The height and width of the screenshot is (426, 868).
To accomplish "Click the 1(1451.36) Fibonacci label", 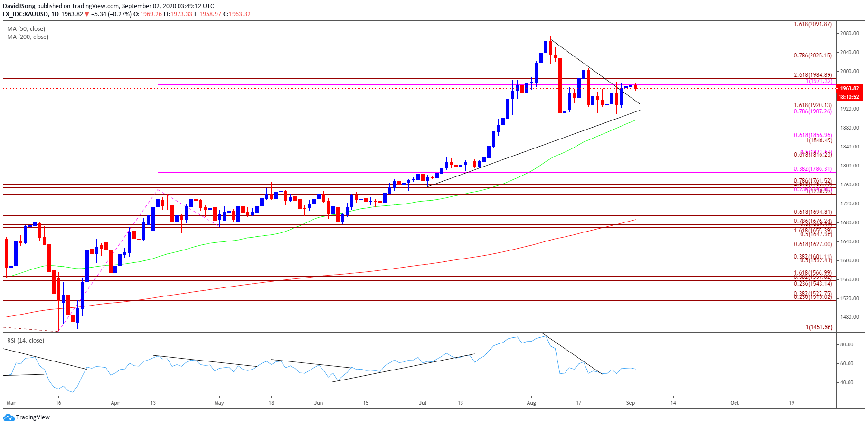I will (819, 327).
